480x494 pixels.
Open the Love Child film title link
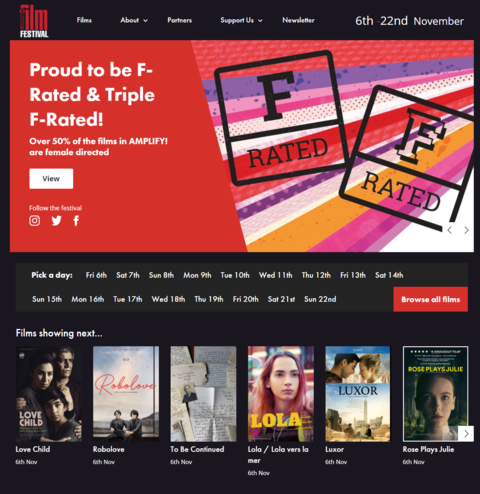tap(33, 449)
